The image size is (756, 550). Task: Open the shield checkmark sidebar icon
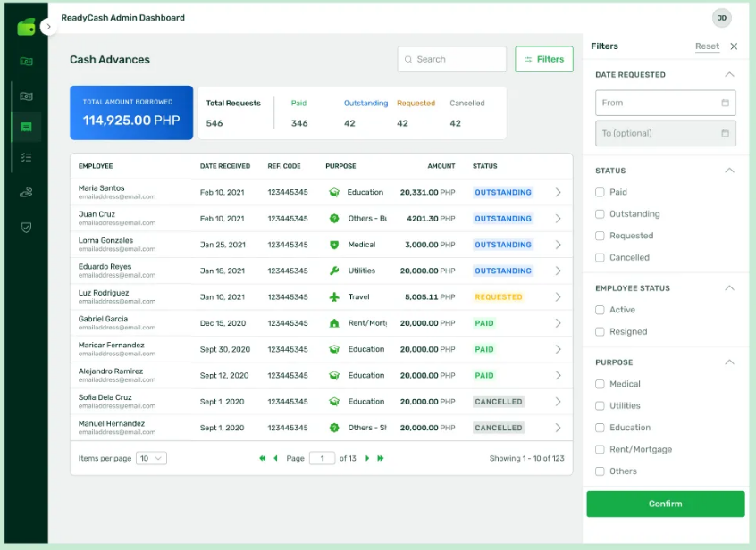26,228
